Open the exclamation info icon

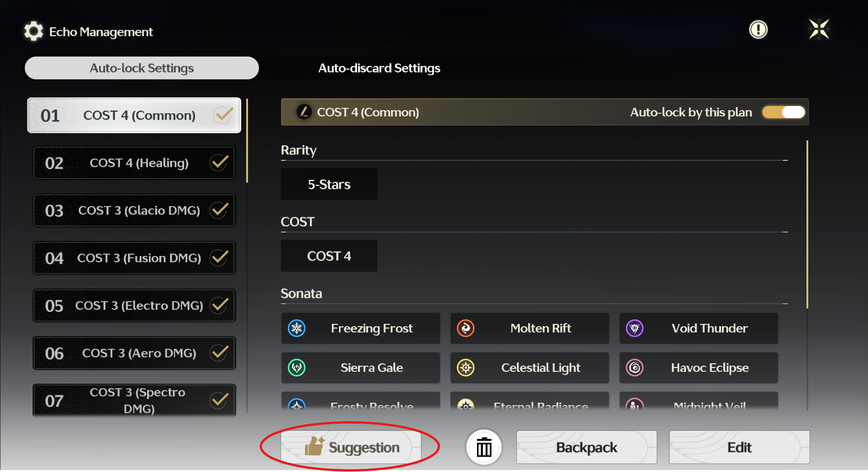point(758,30)
